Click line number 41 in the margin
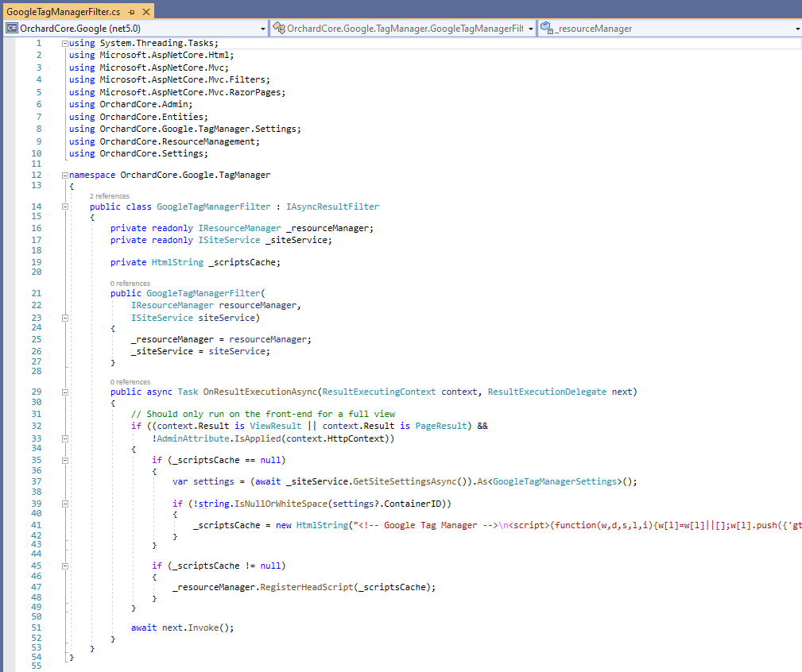This screenshot has height=672, width=802. [x=37, y=525]
